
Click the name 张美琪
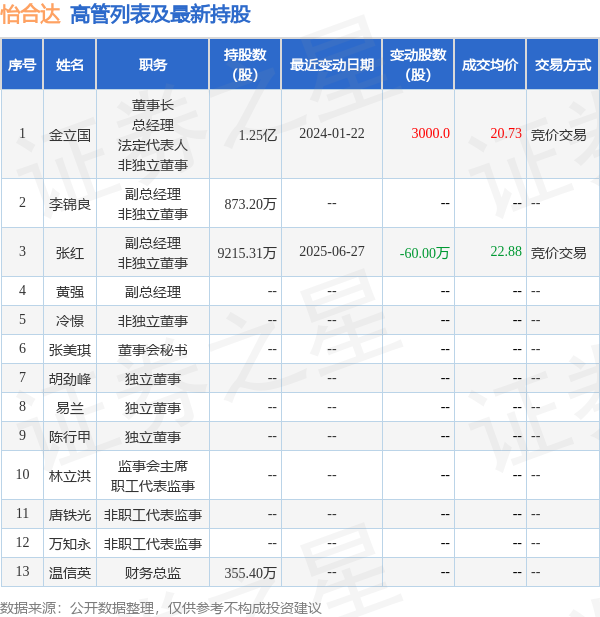point(70,350)
